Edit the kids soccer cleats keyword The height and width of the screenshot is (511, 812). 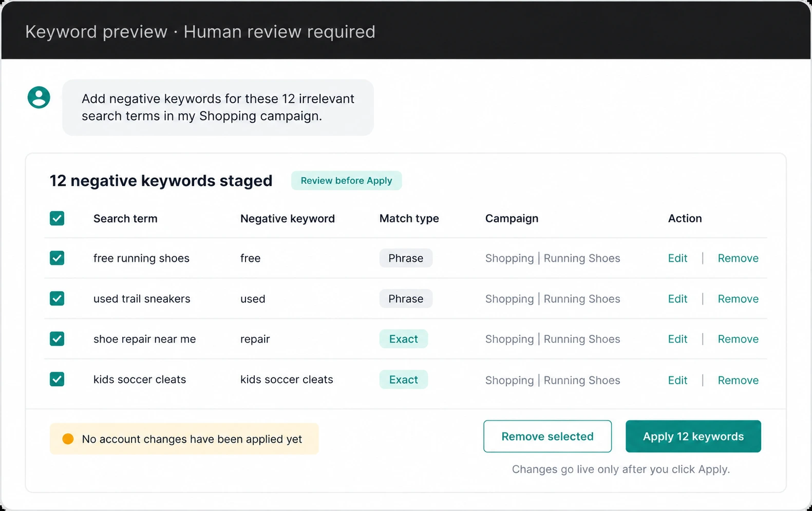tap(677, 380)
